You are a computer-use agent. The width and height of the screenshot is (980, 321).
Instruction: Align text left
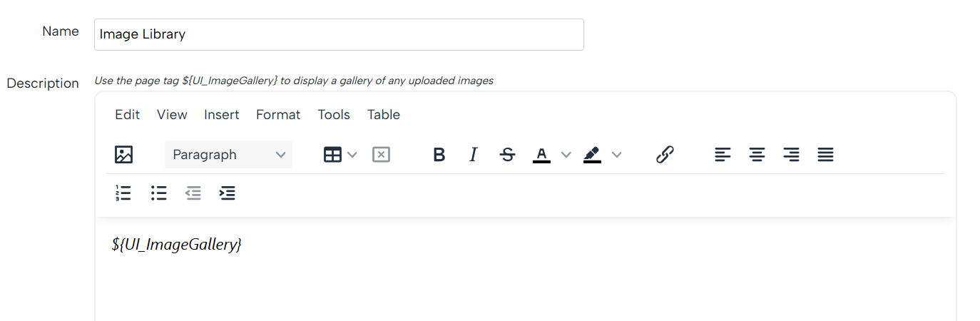(x=723, y=154)
